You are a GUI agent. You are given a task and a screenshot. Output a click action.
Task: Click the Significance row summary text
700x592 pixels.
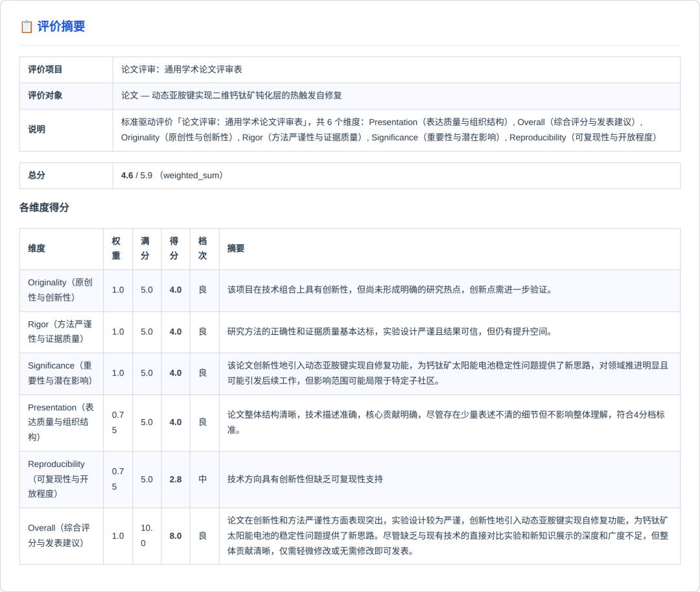[448, 373]
